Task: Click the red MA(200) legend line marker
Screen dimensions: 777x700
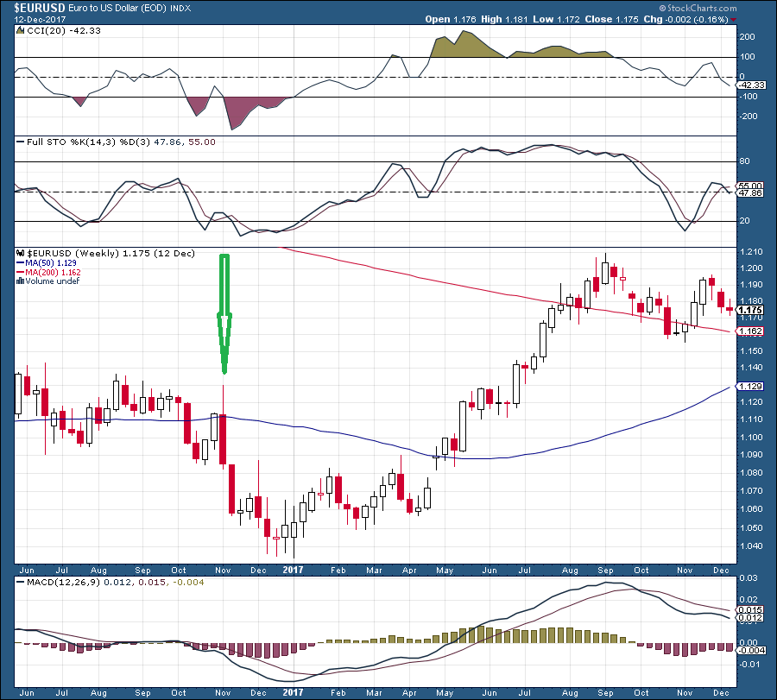Action: [x=21, y=273]
